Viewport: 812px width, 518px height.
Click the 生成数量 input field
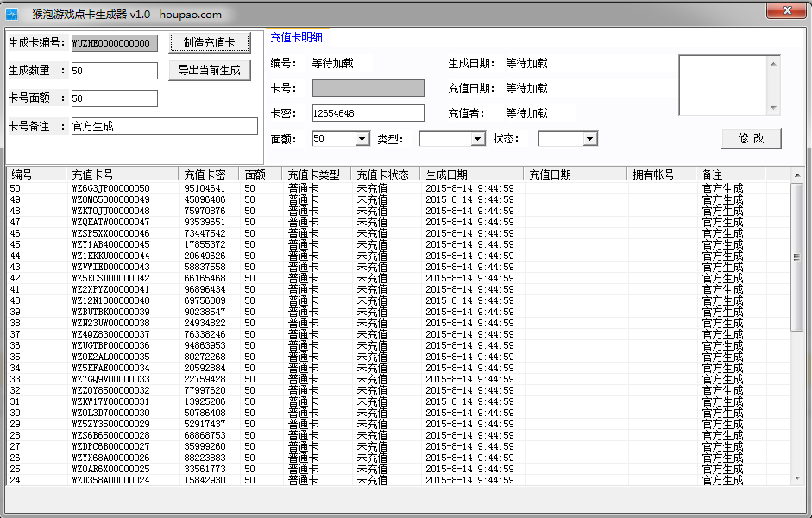[115, 71]
